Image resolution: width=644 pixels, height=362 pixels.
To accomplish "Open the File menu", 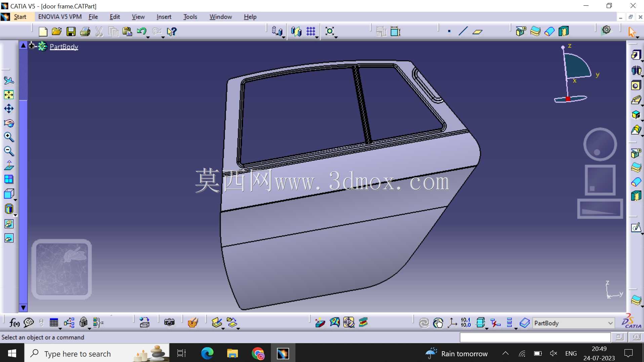I will point(93,17).
